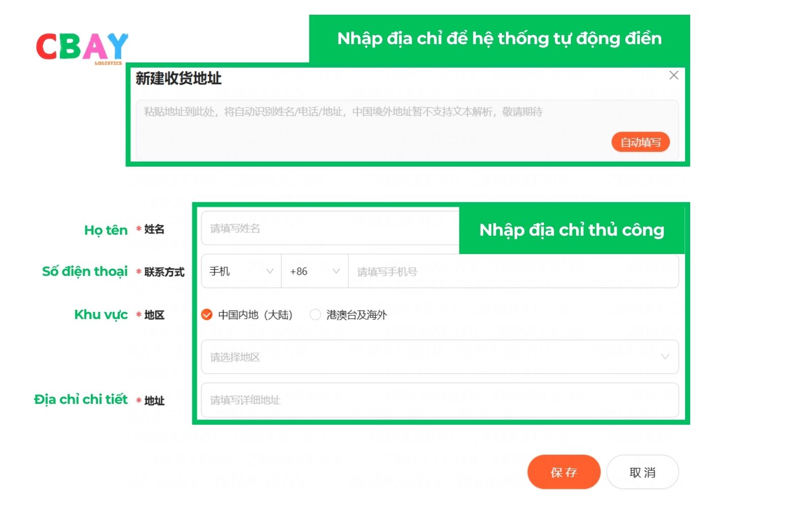Click the orange 自动填写 auto-fill button
This screenshot has height=508, width=812.
click(640, 142)
